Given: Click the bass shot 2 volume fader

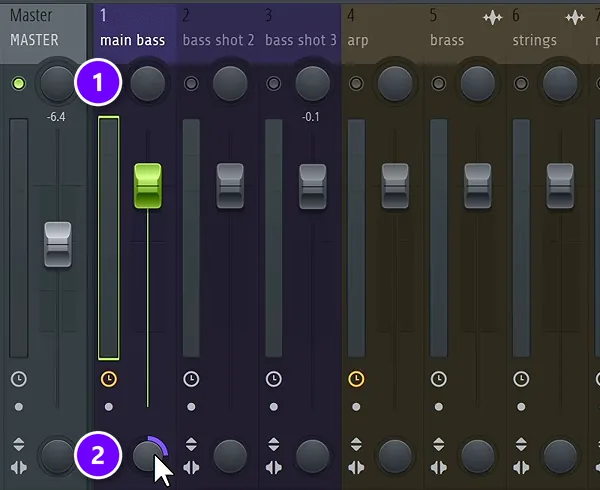Looking at the screenshot, I should [x=230, y=186].
